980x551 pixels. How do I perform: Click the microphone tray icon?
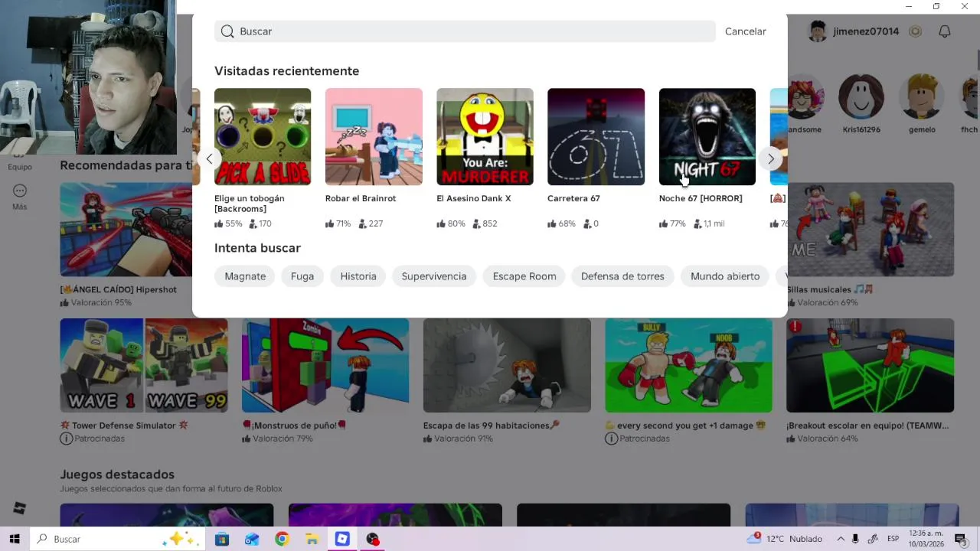coord(855,539)
